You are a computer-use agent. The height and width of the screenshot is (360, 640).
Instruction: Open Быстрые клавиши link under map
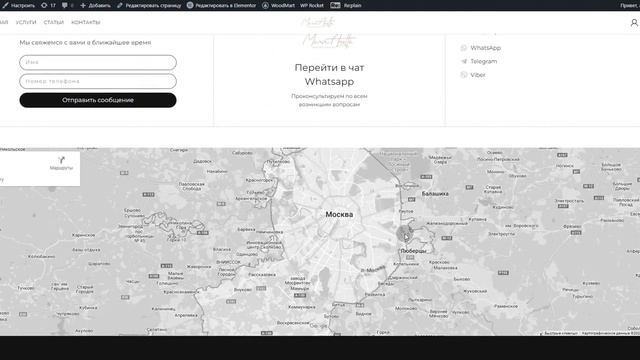point(561,333)
